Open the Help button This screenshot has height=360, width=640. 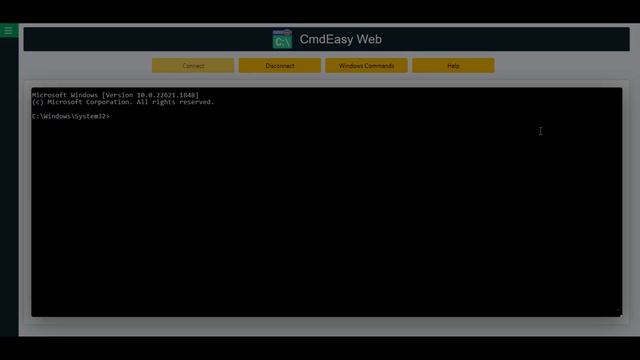[453, 66]
